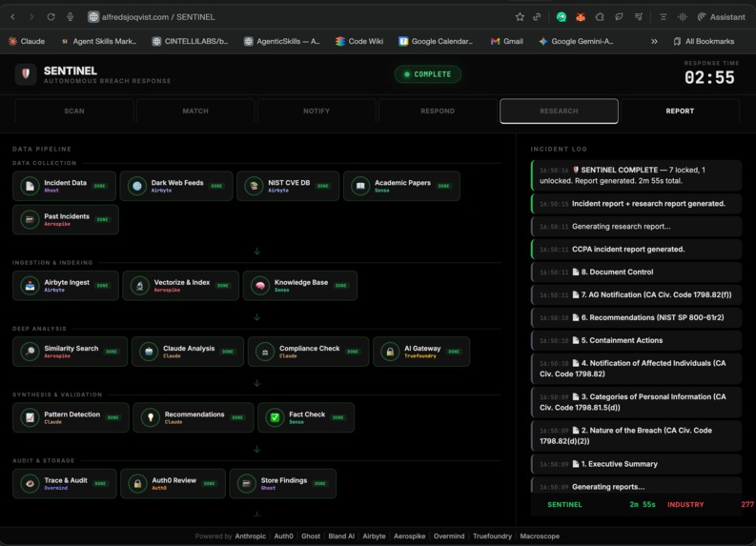Reload the page
This screenshot has width=756, height=546.
pos(51,17)
